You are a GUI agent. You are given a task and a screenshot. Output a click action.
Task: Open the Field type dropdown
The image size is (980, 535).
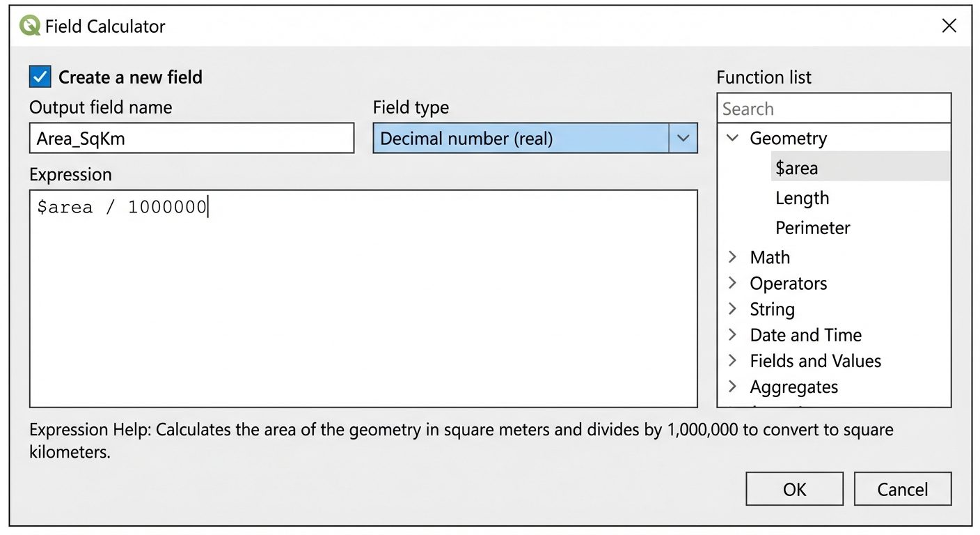683,138
